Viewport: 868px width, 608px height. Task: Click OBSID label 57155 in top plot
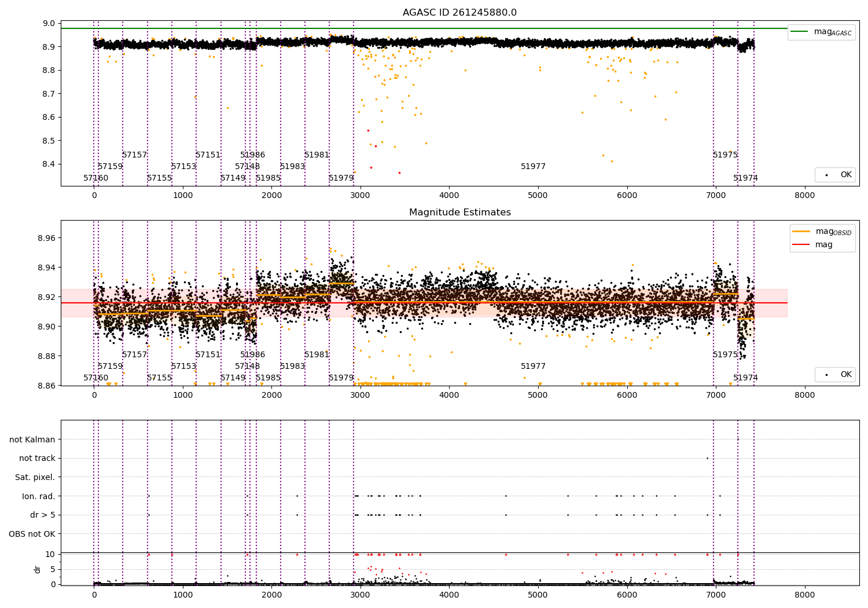[159, 178]
